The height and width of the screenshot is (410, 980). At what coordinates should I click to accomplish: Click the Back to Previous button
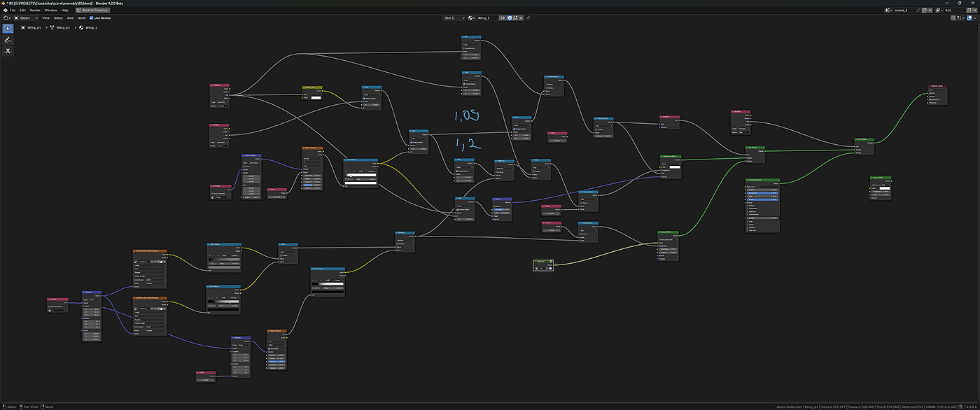(x=91, y=10)
